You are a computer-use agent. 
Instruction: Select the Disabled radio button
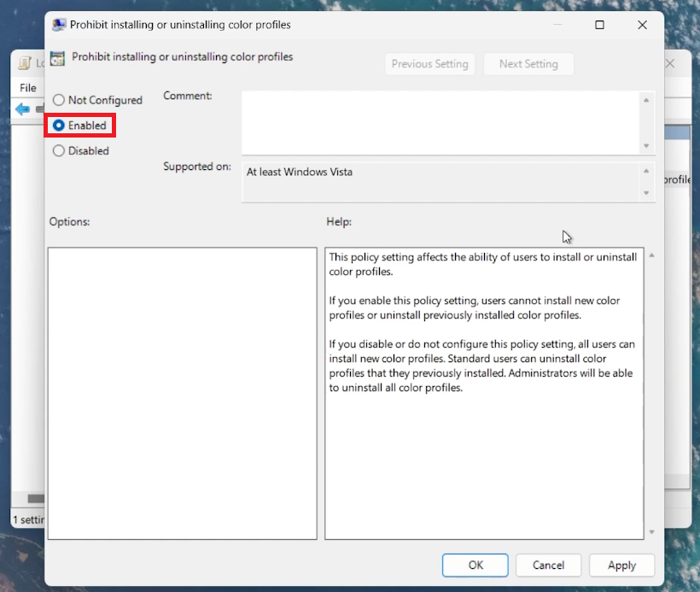[58, 150]
